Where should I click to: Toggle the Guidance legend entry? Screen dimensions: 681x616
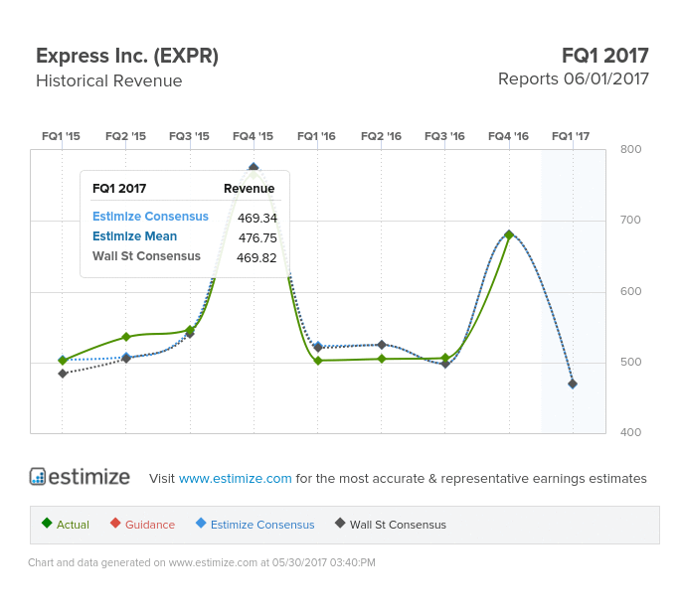tap(142, 524)
